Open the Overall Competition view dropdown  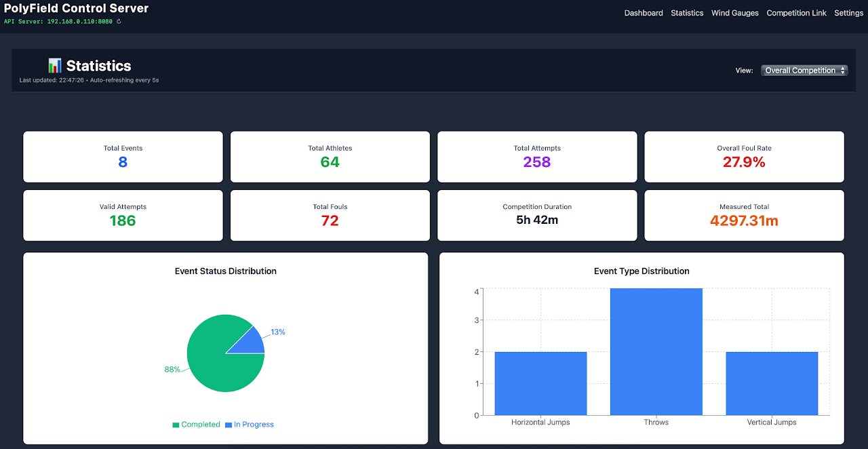(804, 71)
